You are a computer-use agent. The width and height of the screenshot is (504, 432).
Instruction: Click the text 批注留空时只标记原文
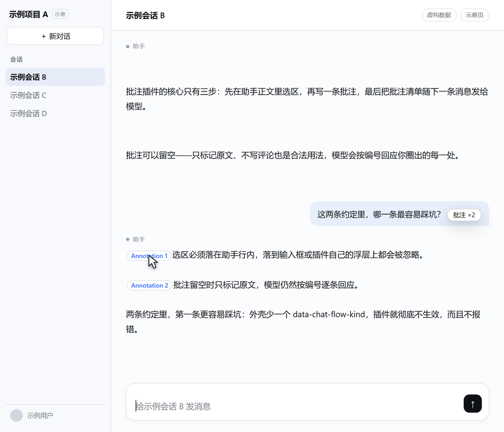(214, 285)
